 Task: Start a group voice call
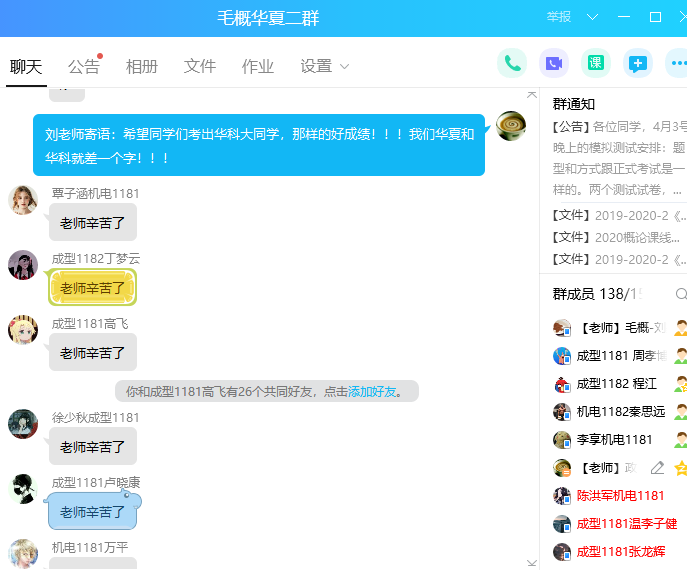[512, 63]
